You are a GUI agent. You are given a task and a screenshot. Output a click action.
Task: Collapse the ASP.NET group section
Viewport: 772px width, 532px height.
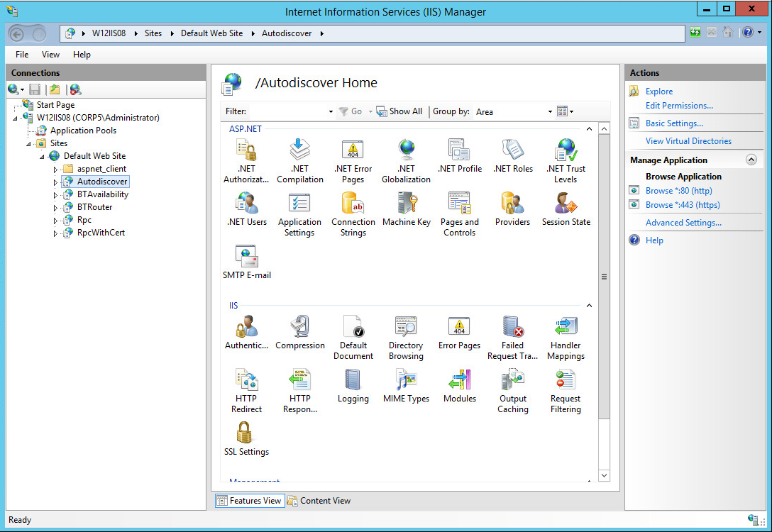pyautogui.click(x=588, y=129)
